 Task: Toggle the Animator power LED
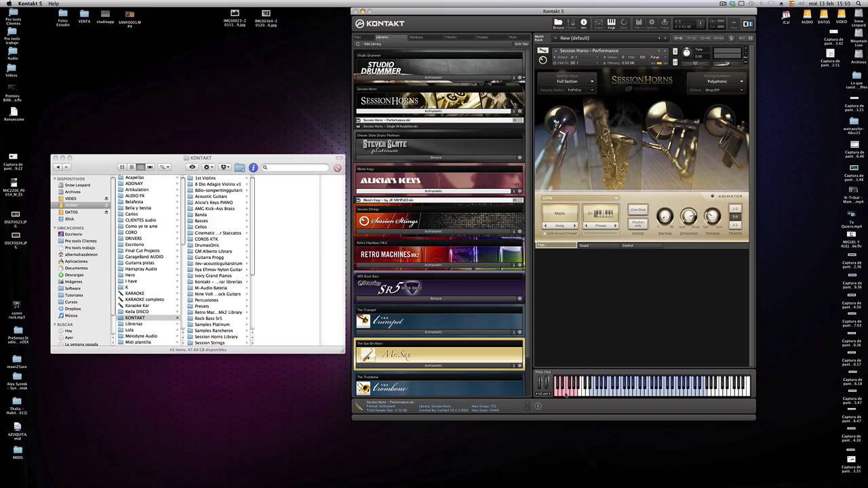click(x=713, y=197)
